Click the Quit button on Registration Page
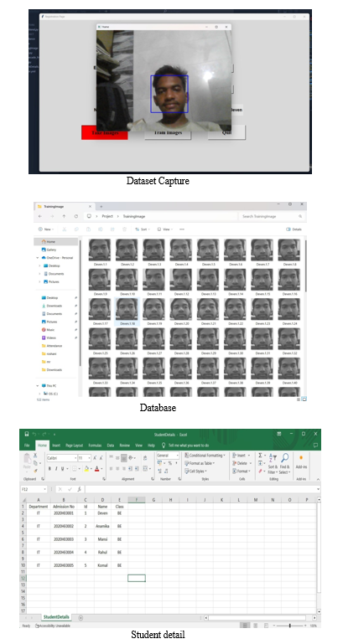 (x=226, y=132)
